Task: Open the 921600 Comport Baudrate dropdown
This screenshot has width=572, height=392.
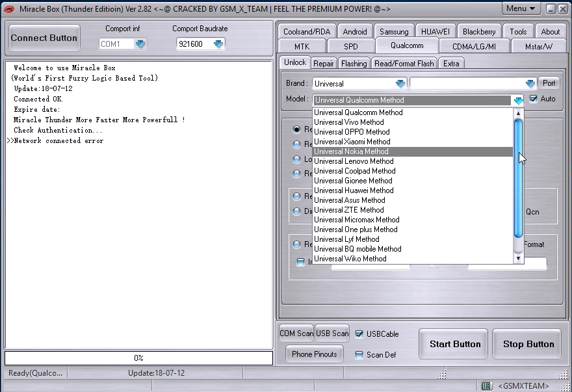Action: [216, 43]
